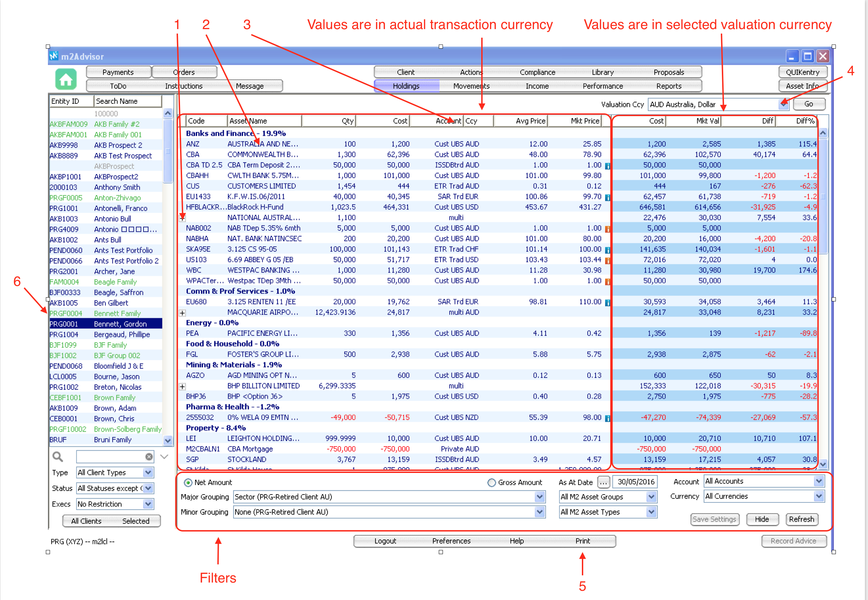This screenshot has width=868, height=600.
Task: Click the magnifier search icon under client list
Action: click(58, 457)
